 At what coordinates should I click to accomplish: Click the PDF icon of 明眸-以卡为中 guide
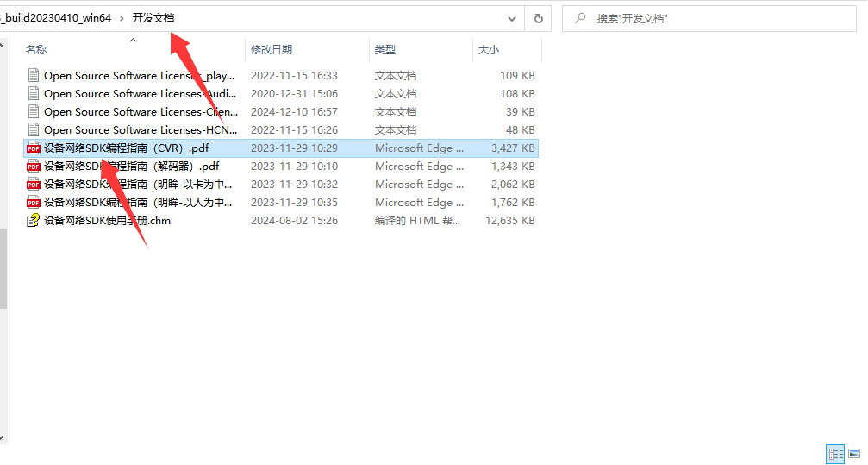(34, 185)
